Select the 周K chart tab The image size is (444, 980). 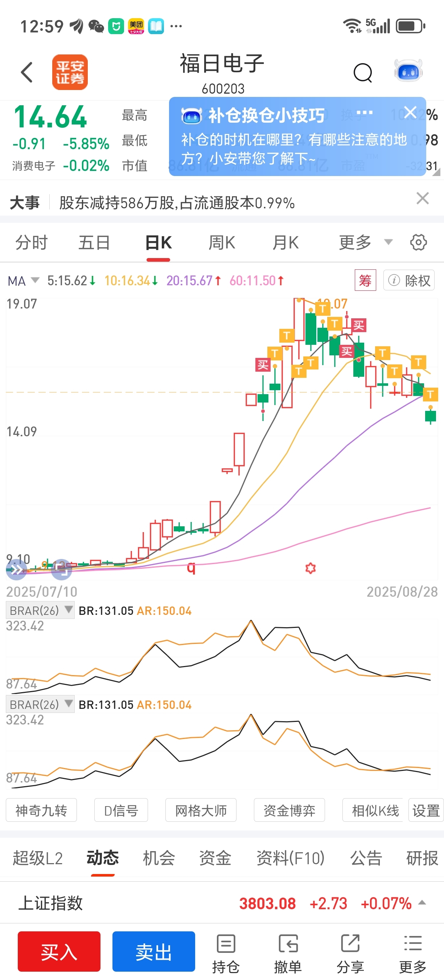(x=222, y=242)
